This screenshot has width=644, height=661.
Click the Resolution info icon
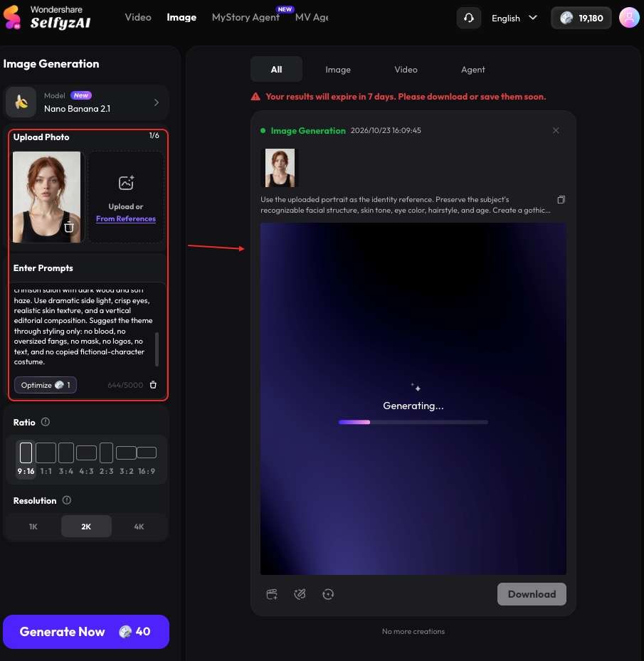pos(67,500)
